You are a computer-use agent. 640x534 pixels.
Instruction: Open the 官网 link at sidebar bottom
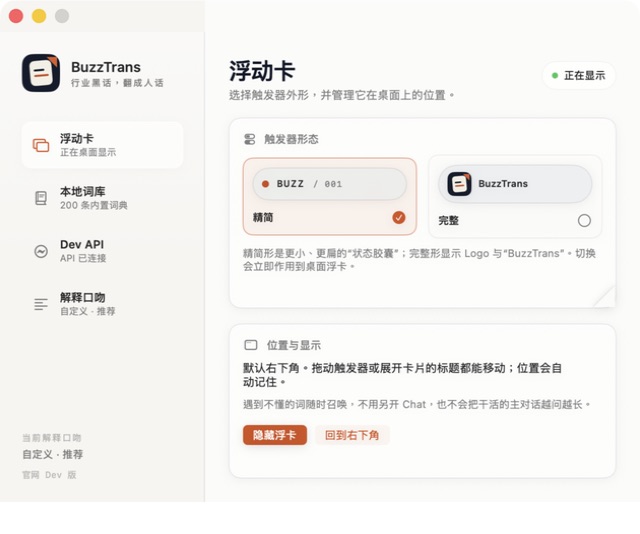[x=31, y=475]
